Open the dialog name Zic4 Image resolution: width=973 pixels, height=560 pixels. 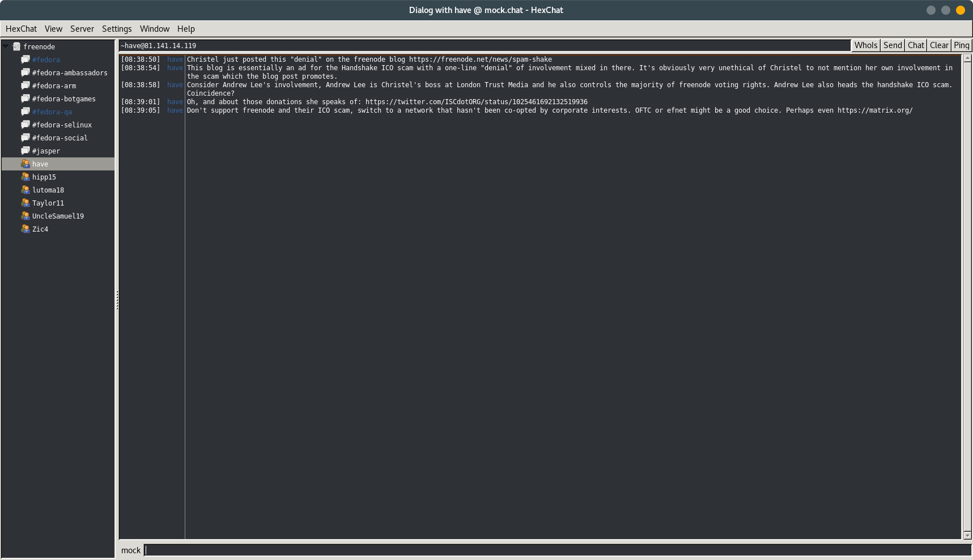click(40, 229)
